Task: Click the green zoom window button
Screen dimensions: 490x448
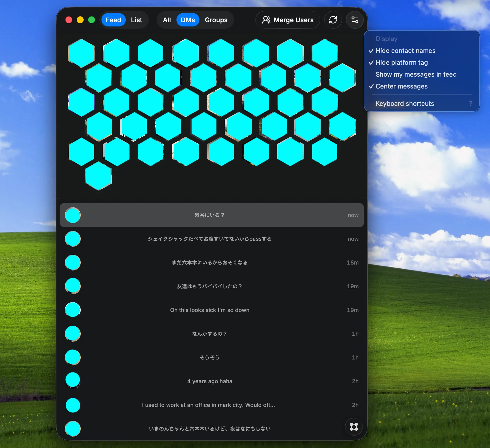Action: (x=92, y=20)
